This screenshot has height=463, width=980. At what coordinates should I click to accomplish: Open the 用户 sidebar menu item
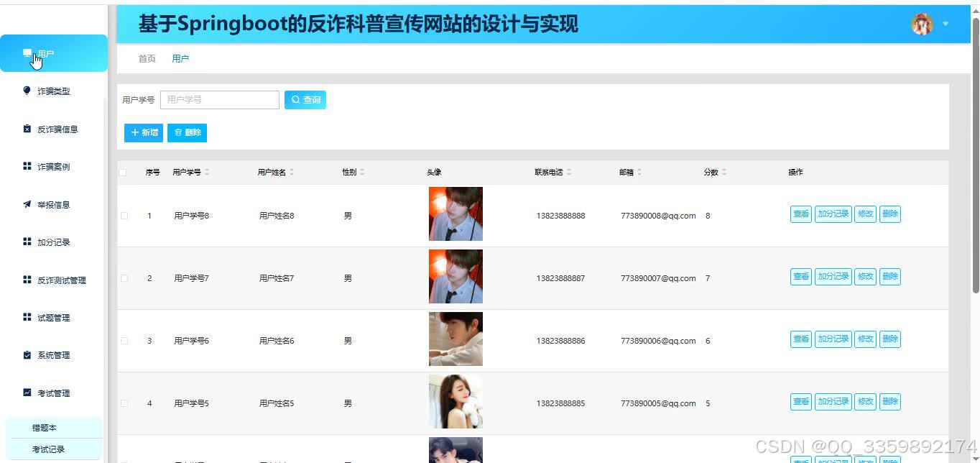(54, 53)
